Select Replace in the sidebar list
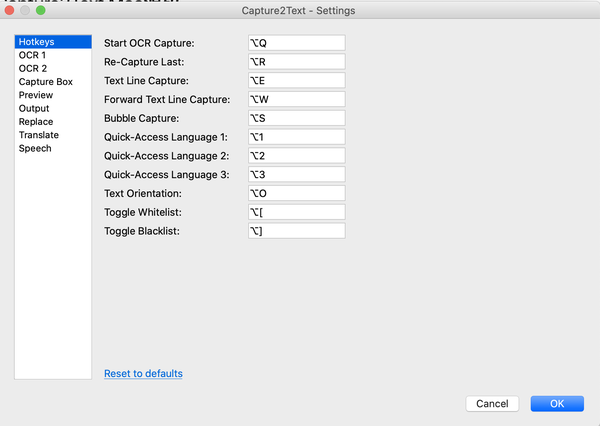The height and width of the screenshot is (426, 600). pyautogui.click(x=36, y=122)
